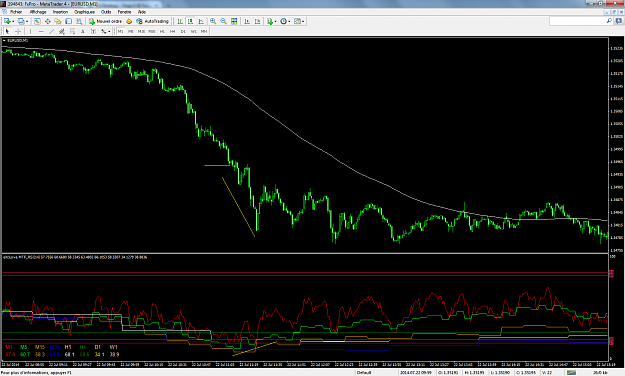625x376 pixels.
Task: Open the Fichier menu
Action: (16, 12)
